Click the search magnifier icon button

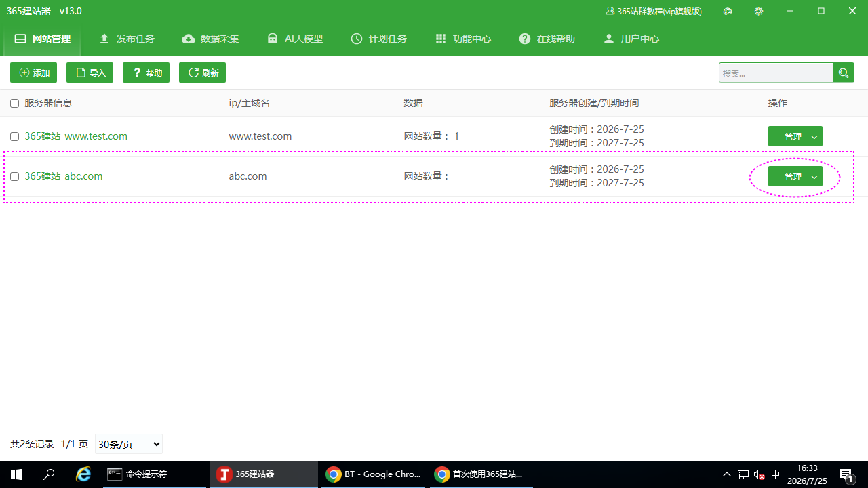click(x=844, y=73)
